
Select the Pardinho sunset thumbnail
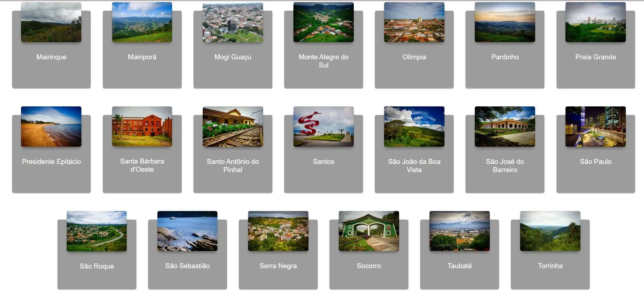click(x=505, y=22)
